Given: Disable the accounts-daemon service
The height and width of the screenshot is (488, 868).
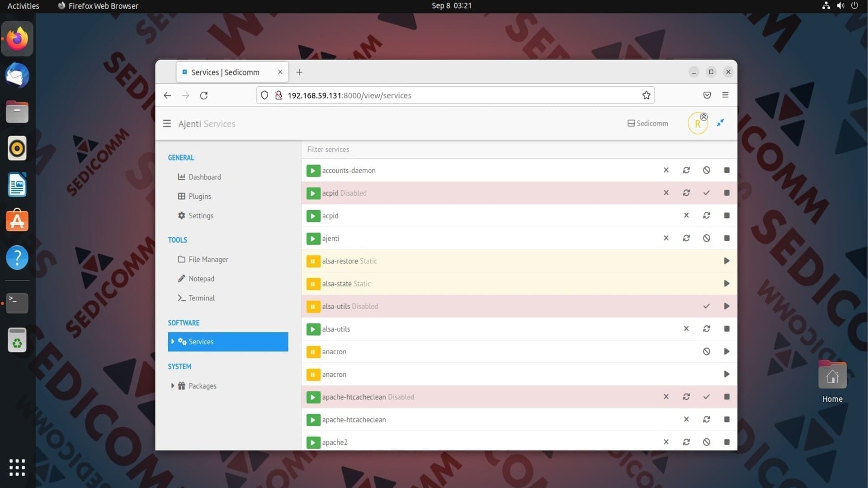Looking at the screenshot, I should (706, 170).
